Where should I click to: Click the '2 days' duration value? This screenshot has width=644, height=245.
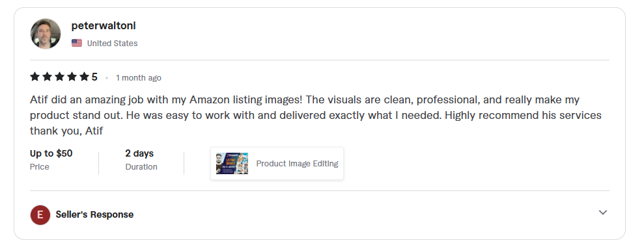click(x=139, y=153)
